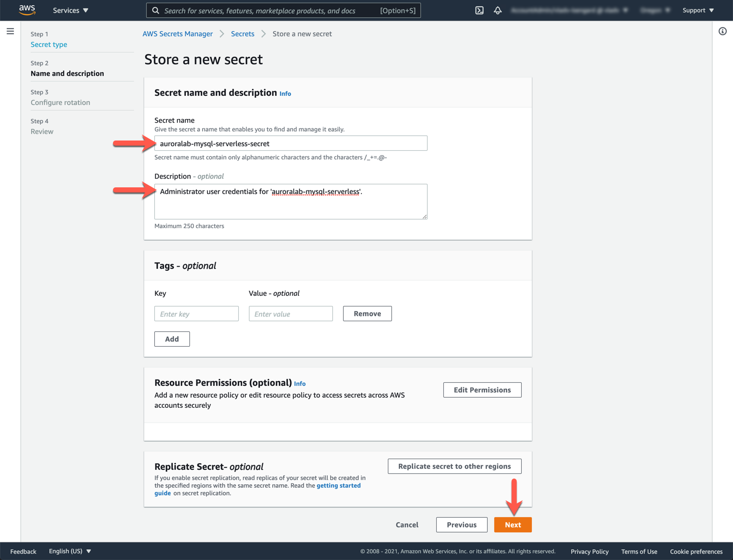Open the info panel circle icon
The width and height of the screenshot is (733, 560).
[x=722, y=32]
